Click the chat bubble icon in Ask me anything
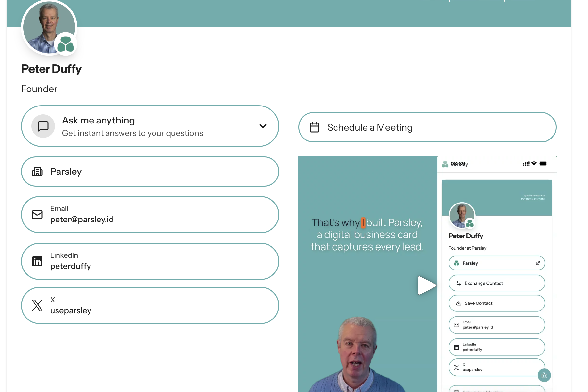 click(43, 126)
